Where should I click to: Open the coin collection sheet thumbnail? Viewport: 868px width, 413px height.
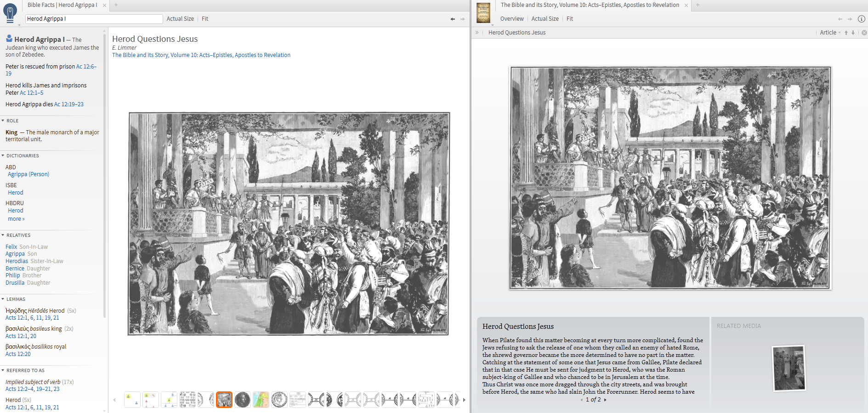[187, 400]
